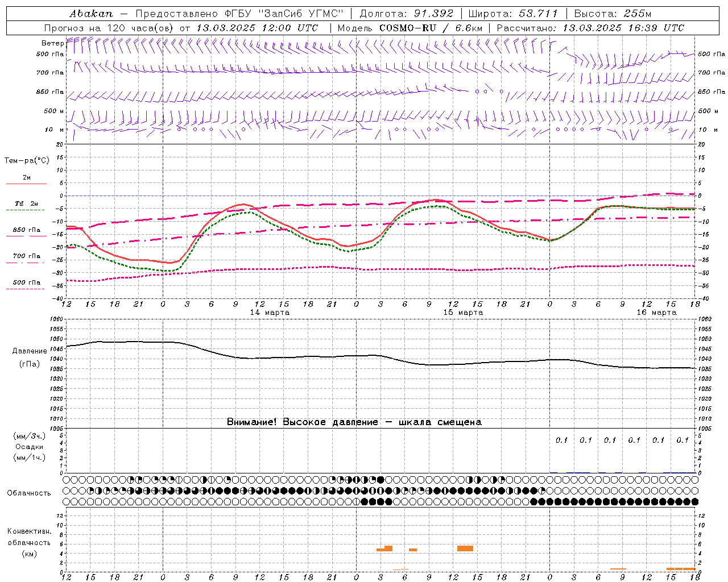
Task: Click the 'Конвективн.' convective cloud label
Action: (x=30, y=531)
